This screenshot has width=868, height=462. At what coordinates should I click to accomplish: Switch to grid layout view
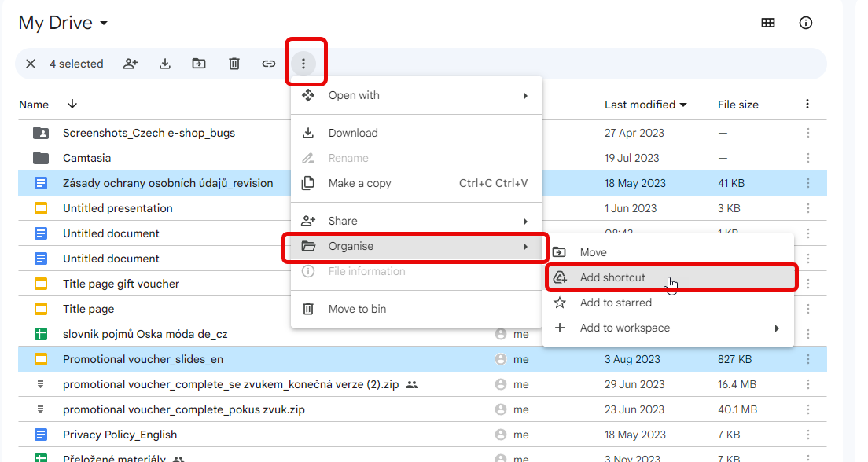(x=768, y=23)
